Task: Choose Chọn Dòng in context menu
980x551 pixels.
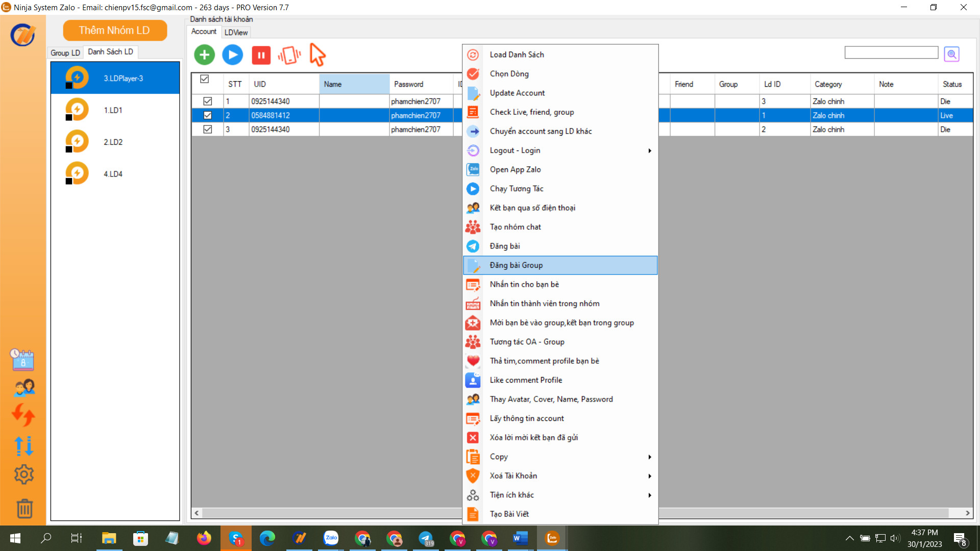Action: (560, 74)
